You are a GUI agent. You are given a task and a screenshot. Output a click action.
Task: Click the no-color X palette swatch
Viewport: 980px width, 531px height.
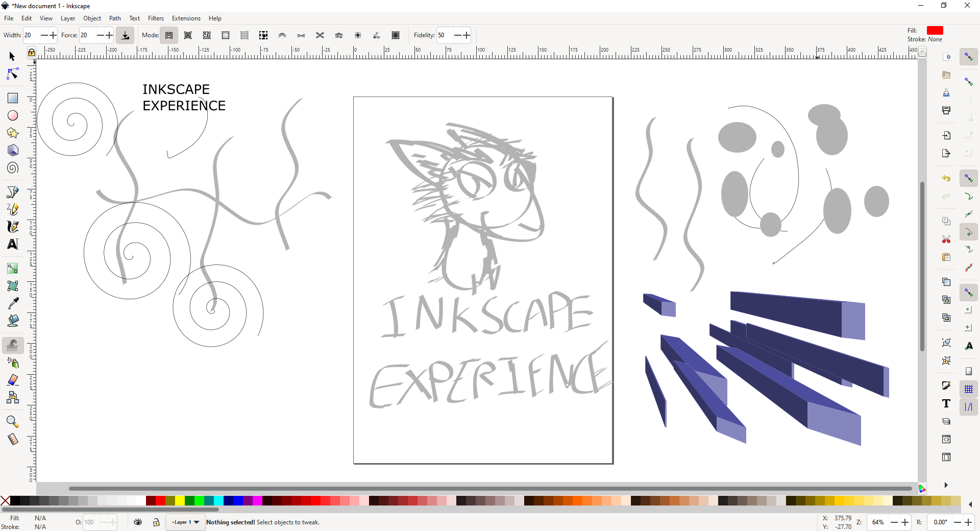click(5, 500)
